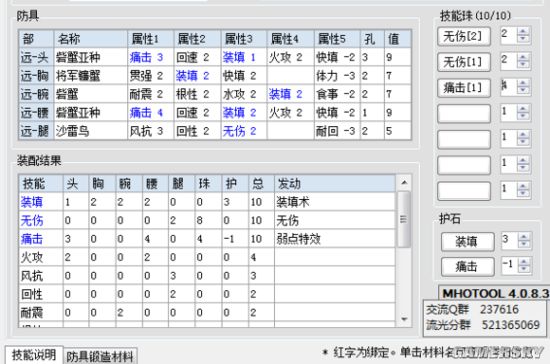Click the 流光分群 521365069 text
The height and width of the screenshot is (364, 550).
tap(483, 325)
